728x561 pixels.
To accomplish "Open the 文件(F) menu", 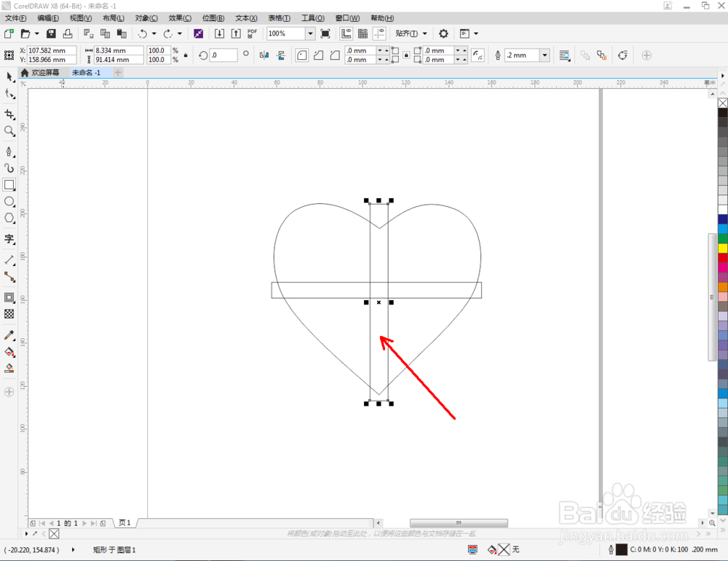I will (x=16, y=18).
